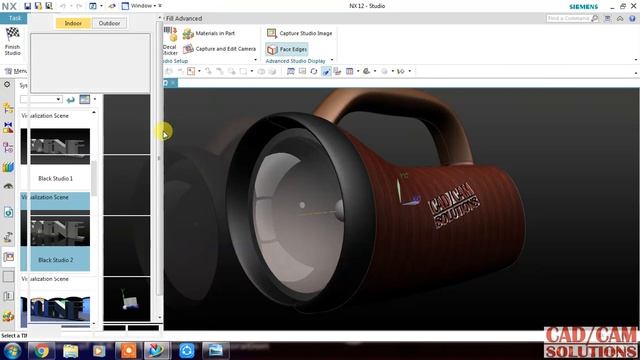Close the active viewport document tab
The height and width of the screenshot is (360, 640).
click(x=173, y=83)
